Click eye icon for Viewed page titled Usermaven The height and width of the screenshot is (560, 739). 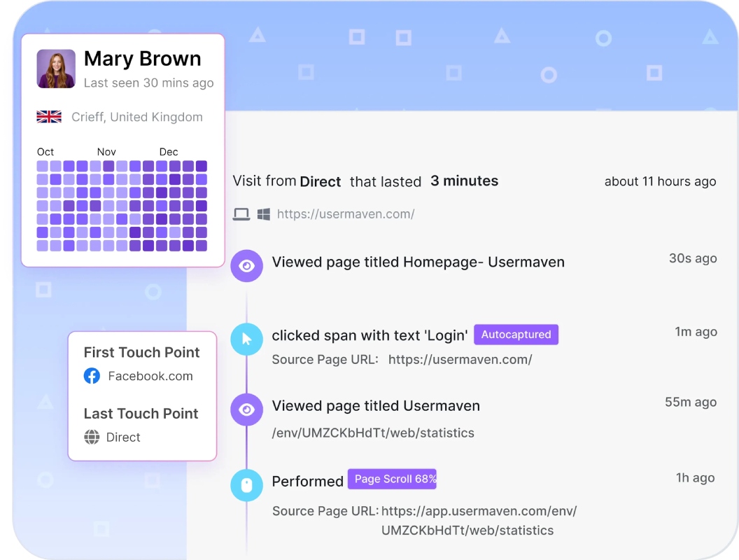246,409
